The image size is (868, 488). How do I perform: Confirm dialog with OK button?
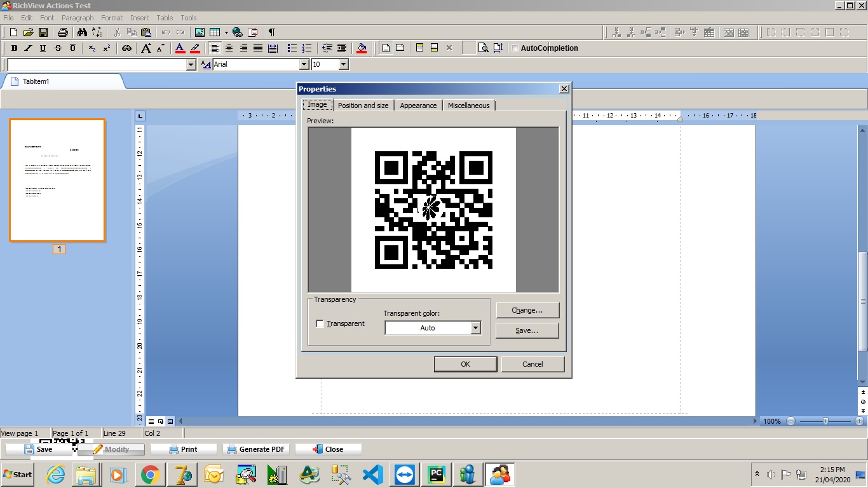(x=465, y=364)
